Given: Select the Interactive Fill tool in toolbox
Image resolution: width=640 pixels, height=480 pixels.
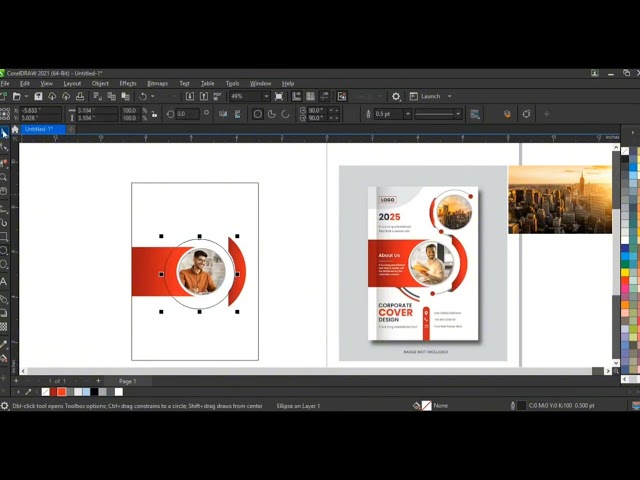Looking at the screenshot, I should (x=4, y=359).
